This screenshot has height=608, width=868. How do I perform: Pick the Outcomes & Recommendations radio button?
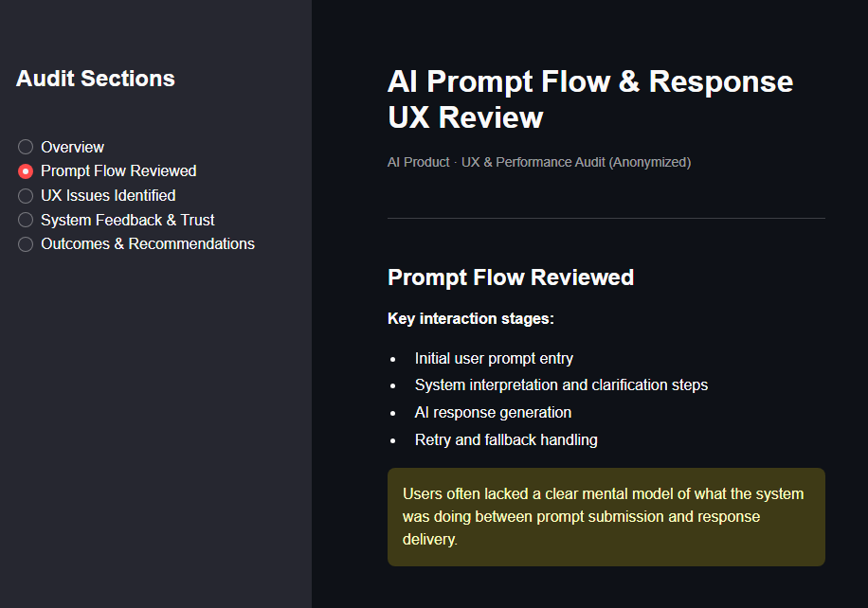pyautogui.click(x=26, y=244)
